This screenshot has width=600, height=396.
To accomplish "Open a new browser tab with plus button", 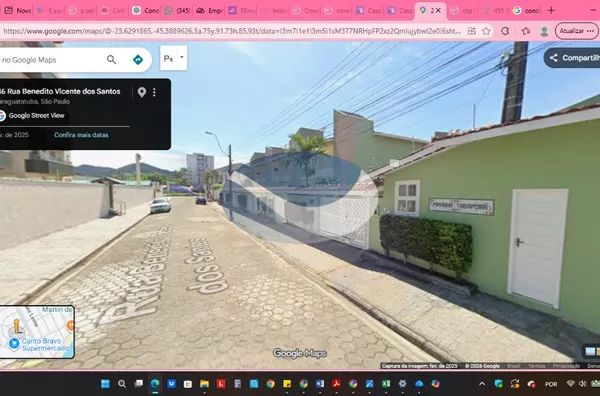I will click(551, 11).
